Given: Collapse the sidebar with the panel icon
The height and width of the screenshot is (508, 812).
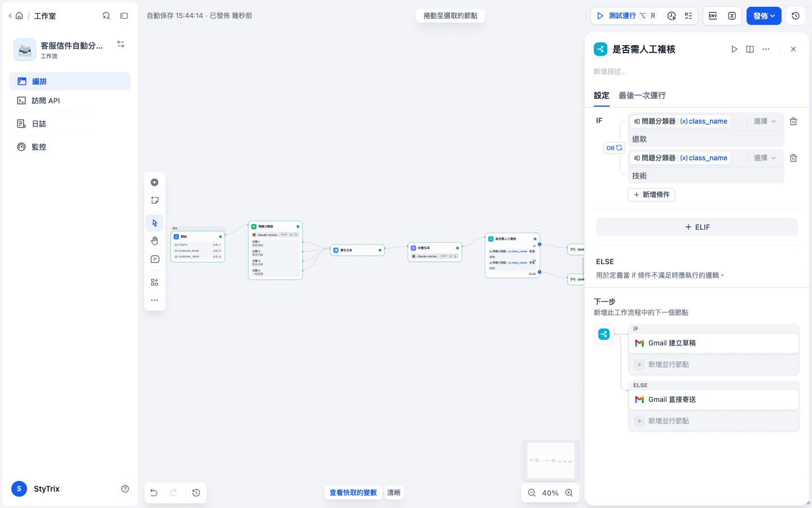Looking at the screenshot, I should coord(124,16).
